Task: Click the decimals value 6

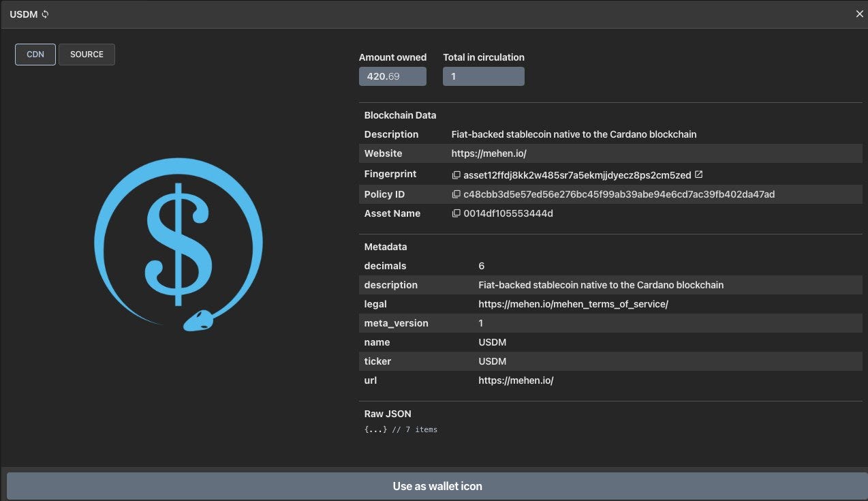Action: click(x=482, y=266)
